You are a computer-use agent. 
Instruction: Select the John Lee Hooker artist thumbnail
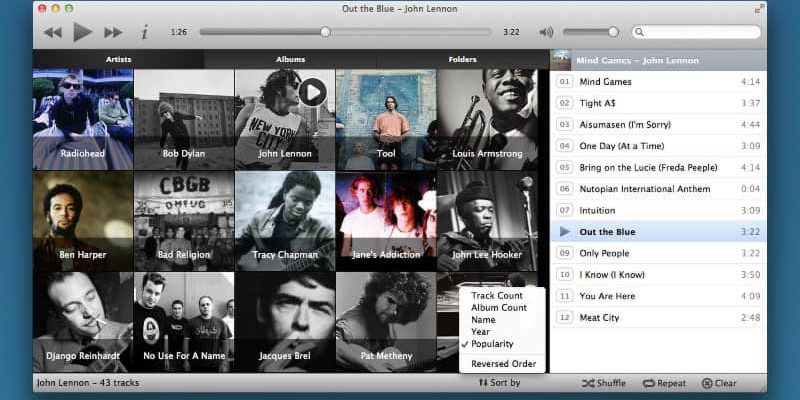click(487, 221)
